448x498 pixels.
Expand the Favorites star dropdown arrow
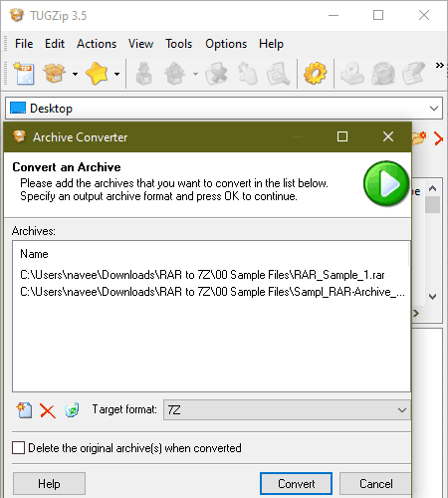click(116, 74)
